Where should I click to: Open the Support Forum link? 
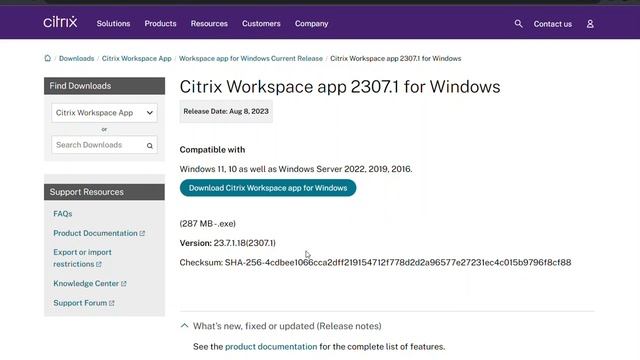pos(84,303)
